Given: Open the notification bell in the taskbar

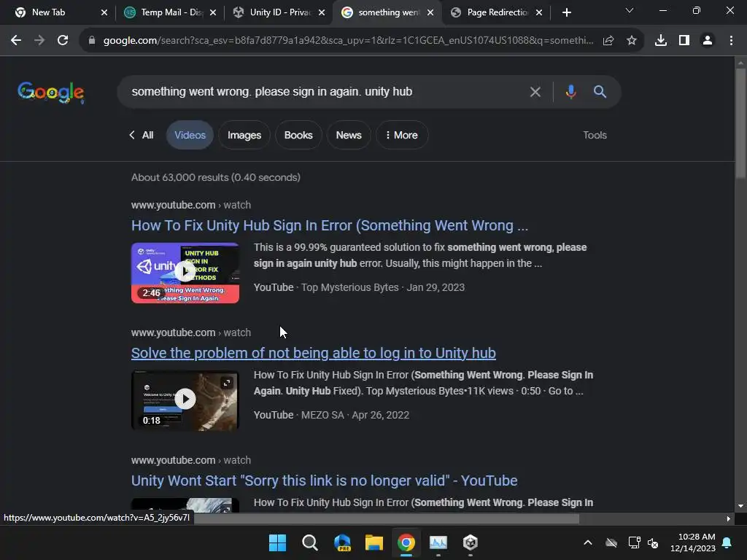Looking at the screenshot, I should [x=727, y=542].
